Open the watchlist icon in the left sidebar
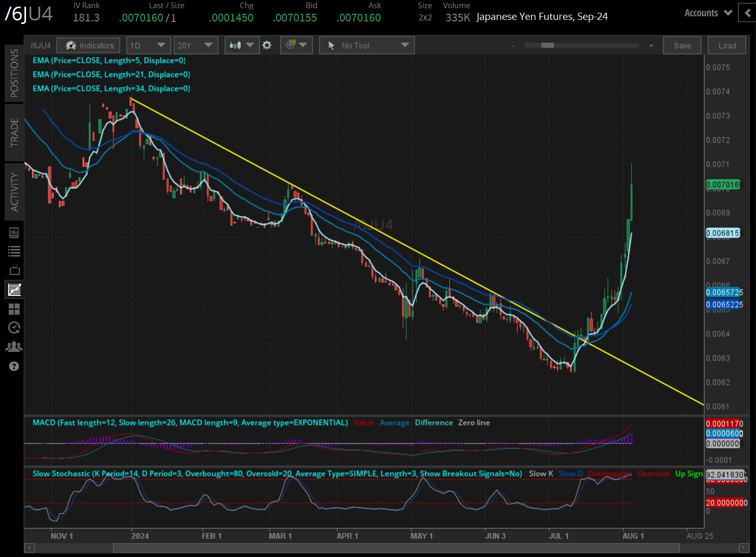Viewport: 756px width, 557px height. pyautogui.click(x=14, y=250)
